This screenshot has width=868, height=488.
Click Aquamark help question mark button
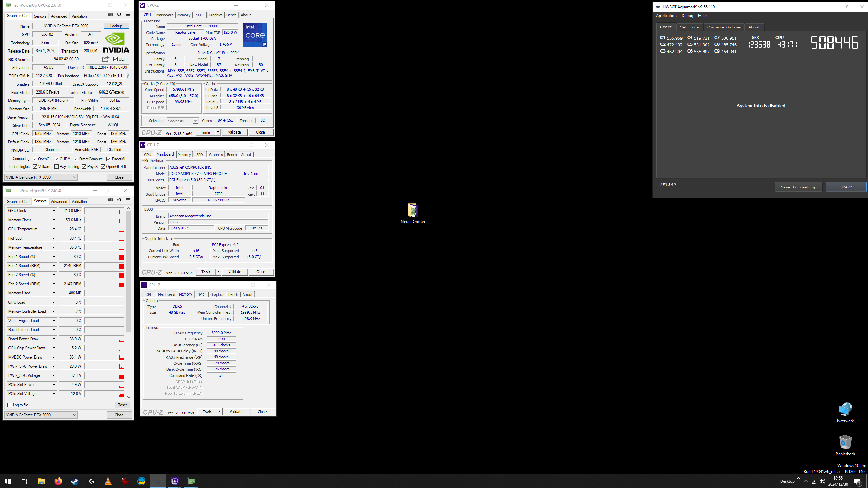pyautogui.click(x=846, y=7)
